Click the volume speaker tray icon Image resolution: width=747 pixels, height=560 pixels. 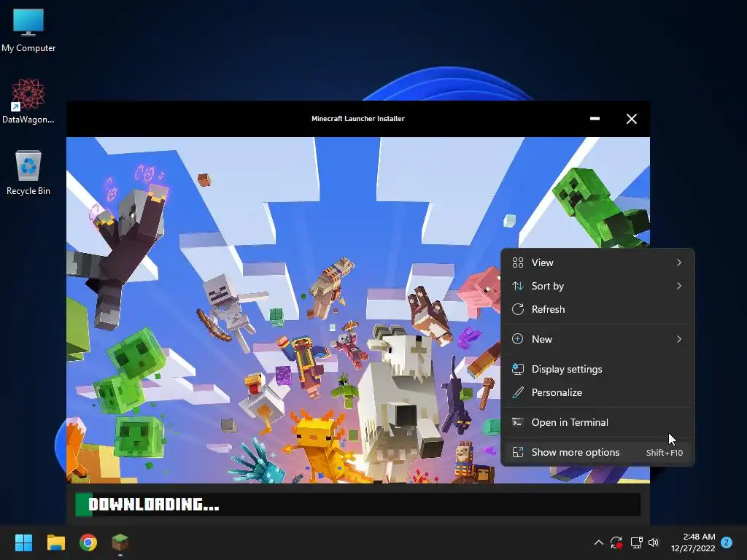coord(654,542)
